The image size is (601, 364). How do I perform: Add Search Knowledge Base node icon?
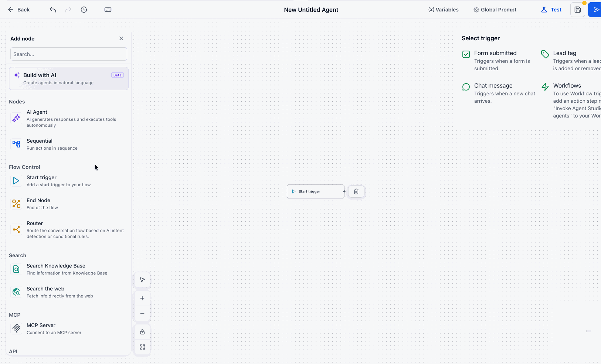[x=16, y=269]
